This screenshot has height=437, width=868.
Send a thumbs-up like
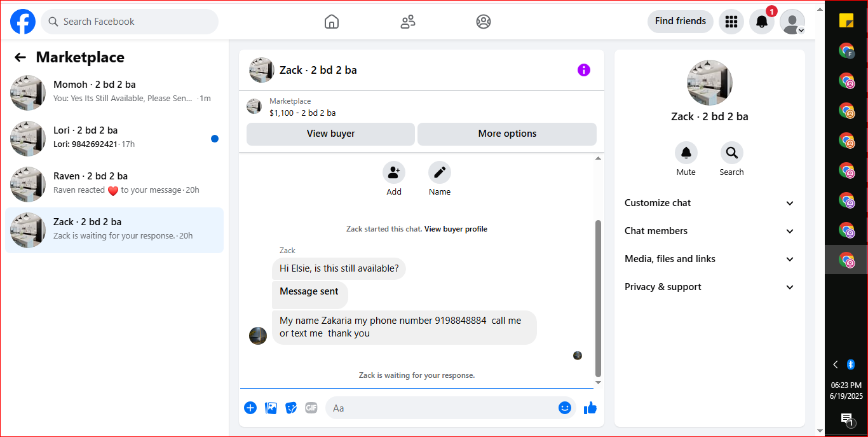point(590,408)
